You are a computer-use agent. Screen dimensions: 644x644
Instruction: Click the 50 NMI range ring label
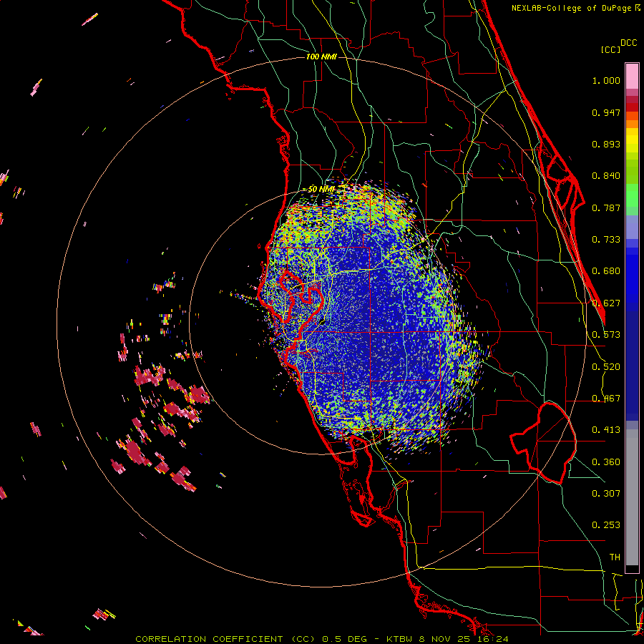pos(321,189)
